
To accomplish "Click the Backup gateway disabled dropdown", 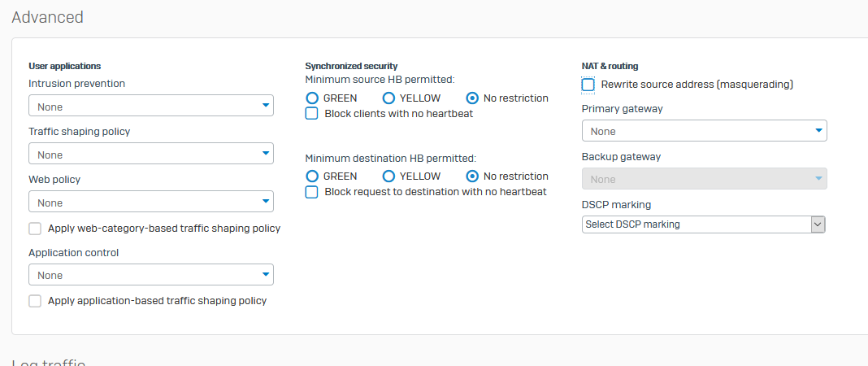I will (704, 179).
